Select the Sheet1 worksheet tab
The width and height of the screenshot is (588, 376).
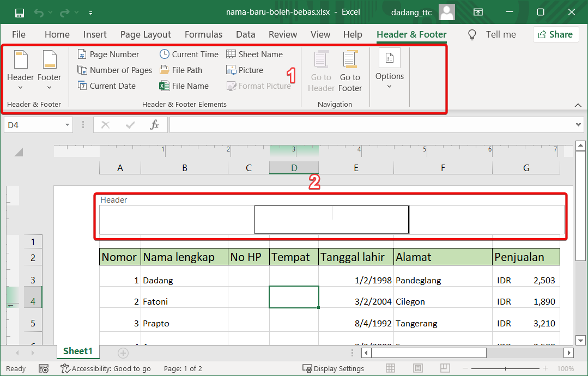click(78, 352)
